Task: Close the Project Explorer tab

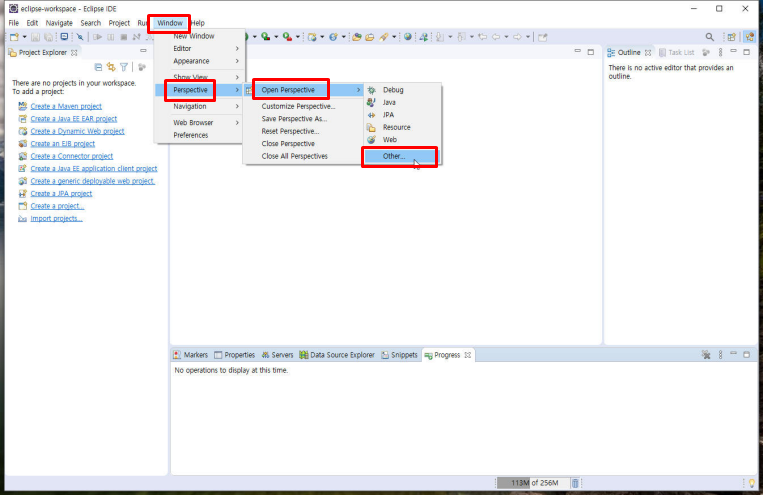Action: [x=74, y=53]
